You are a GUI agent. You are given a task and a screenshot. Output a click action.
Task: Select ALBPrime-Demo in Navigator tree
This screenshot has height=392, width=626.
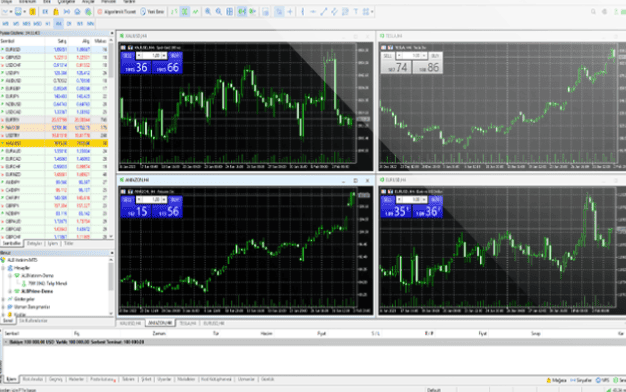coord(37,291)
